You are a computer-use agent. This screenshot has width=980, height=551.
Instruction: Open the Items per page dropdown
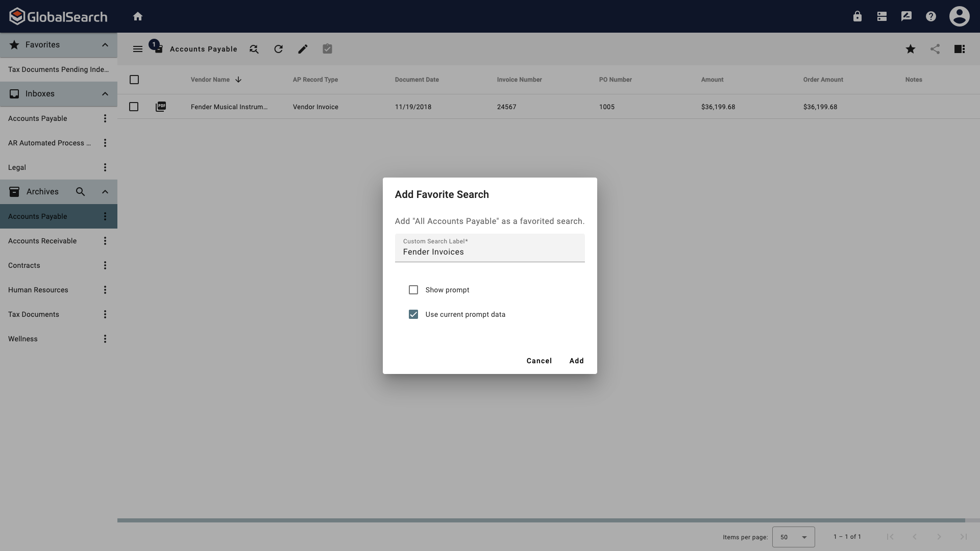[793, 537]
